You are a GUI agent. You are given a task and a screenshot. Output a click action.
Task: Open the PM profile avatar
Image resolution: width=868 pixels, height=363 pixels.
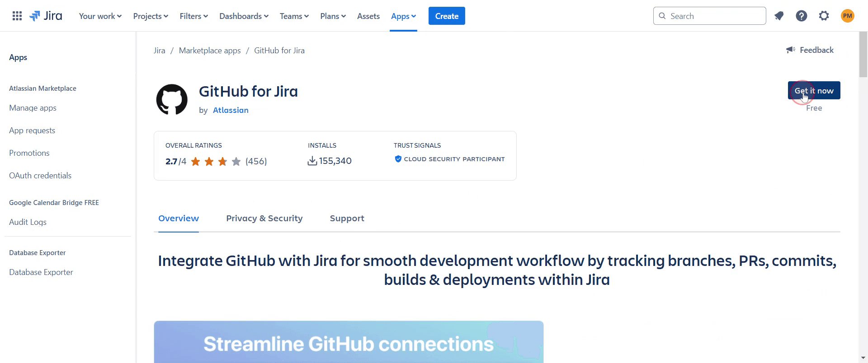click(x=848, y=16)
